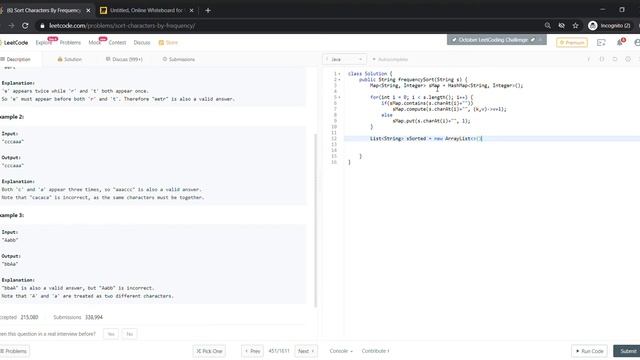Open the playground icon next to Premium
The image size is (640, 360).
click(601, 42)
